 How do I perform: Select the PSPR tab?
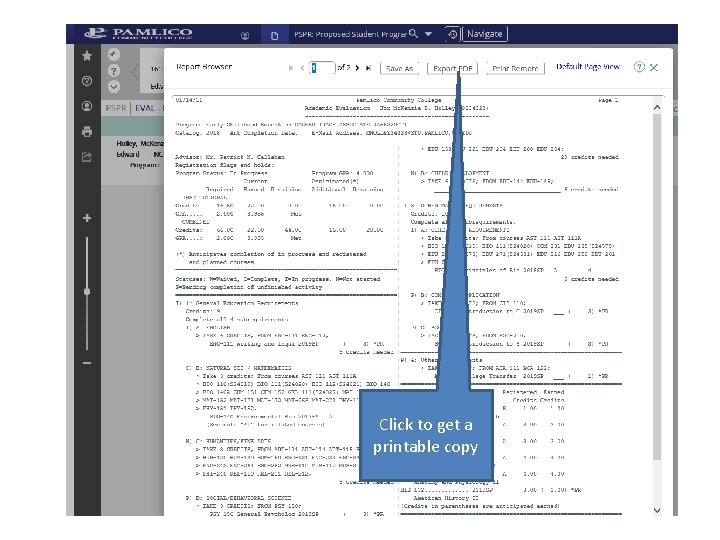click(x=116, y=108)
